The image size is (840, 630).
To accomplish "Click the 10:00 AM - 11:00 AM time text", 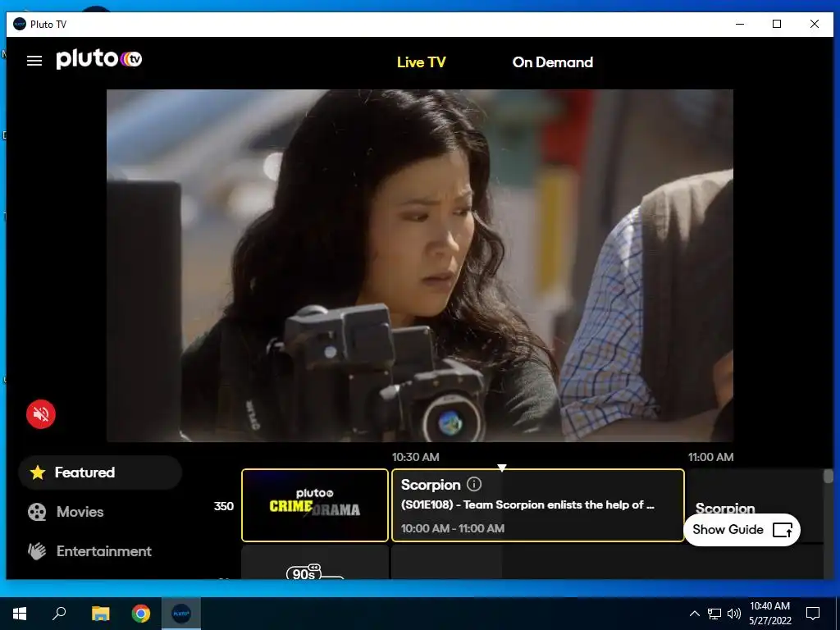I will [x=453, y=528].
